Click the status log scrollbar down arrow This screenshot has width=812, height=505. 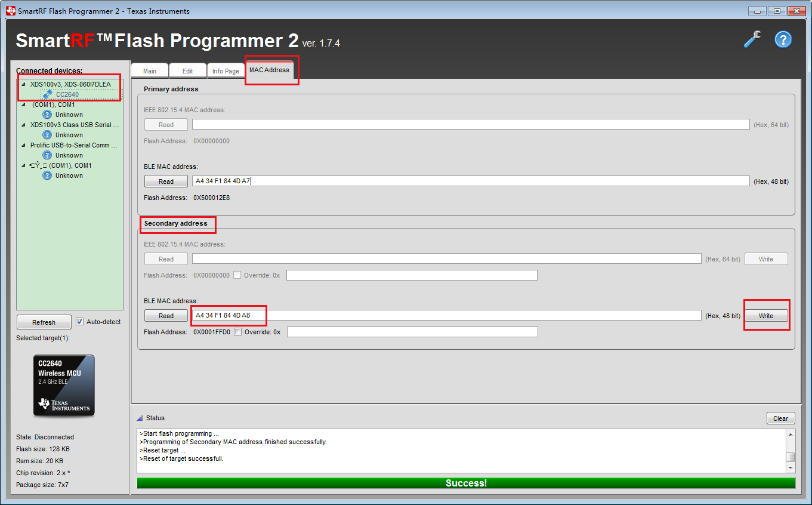click(790, 468)
